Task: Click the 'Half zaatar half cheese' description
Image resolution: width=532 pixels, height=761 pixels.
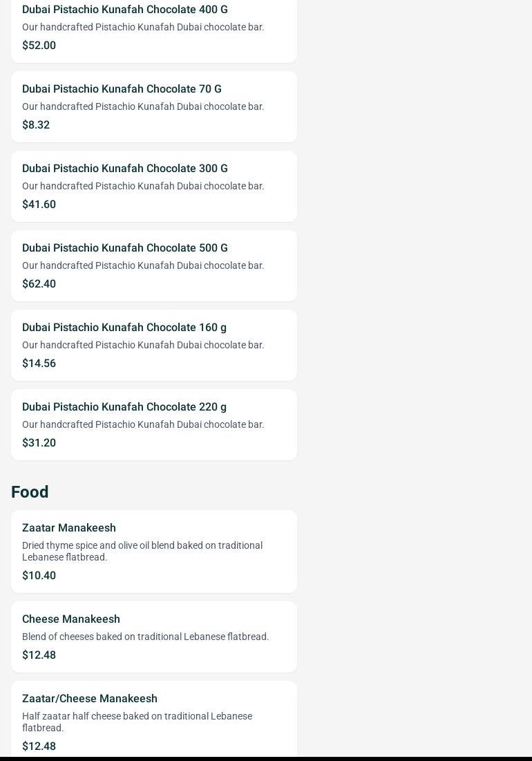Action: pos(137,722)
